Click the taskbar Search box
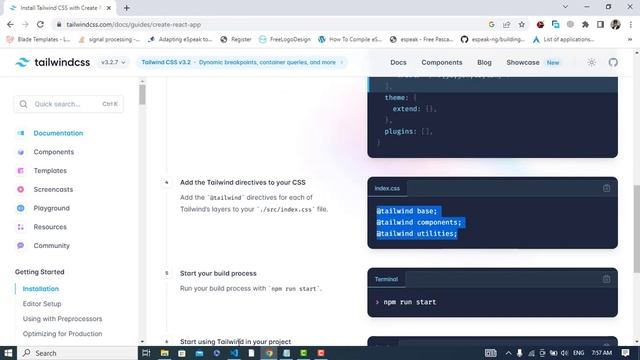This screenshot has height=360, width=640. click(78, 353)
